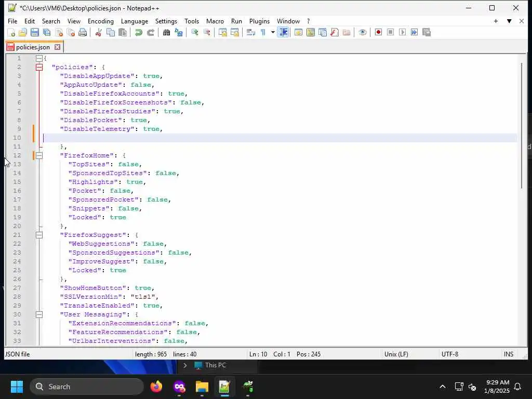Click the Close All toolbar icon

click(71, 32)
